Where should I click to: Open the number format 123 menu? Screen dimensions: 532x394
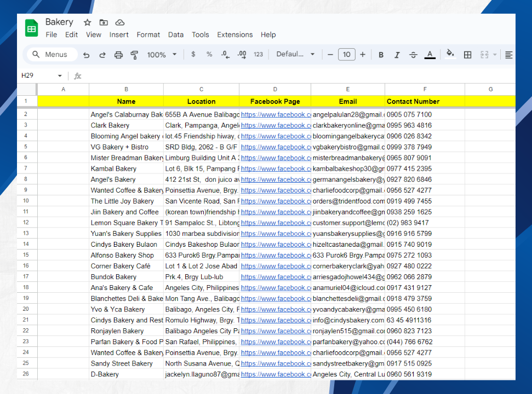click(x=258, y=54)
